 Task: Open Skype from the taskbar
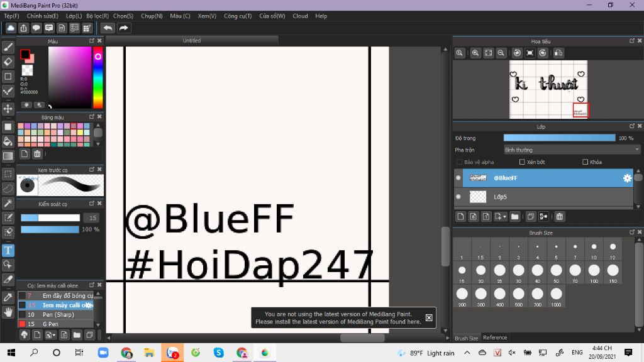(218, 353)
